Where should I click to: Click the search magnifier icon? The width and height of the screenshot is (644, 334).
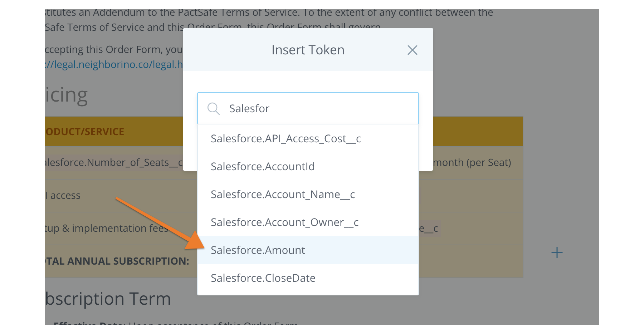(x=214, y=108)
